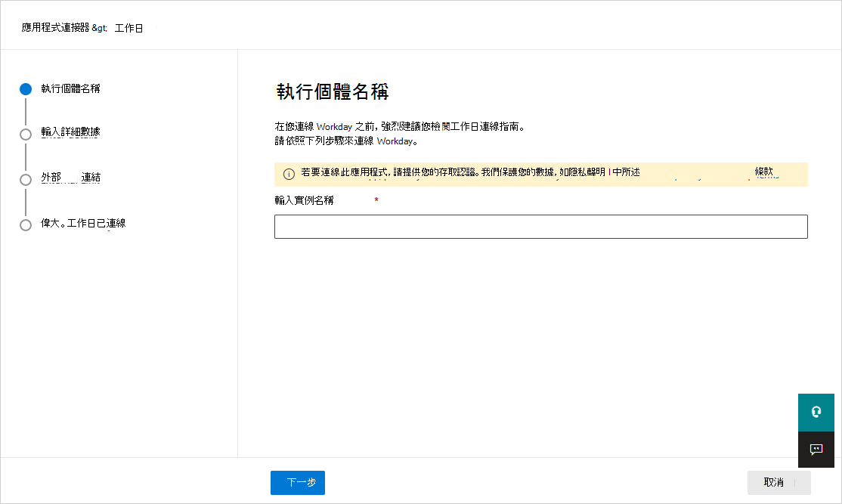The height and width of the screenshot is (504, 842).
Task: Select 工作日 in the breadcrumb
Action: (128, 27)
